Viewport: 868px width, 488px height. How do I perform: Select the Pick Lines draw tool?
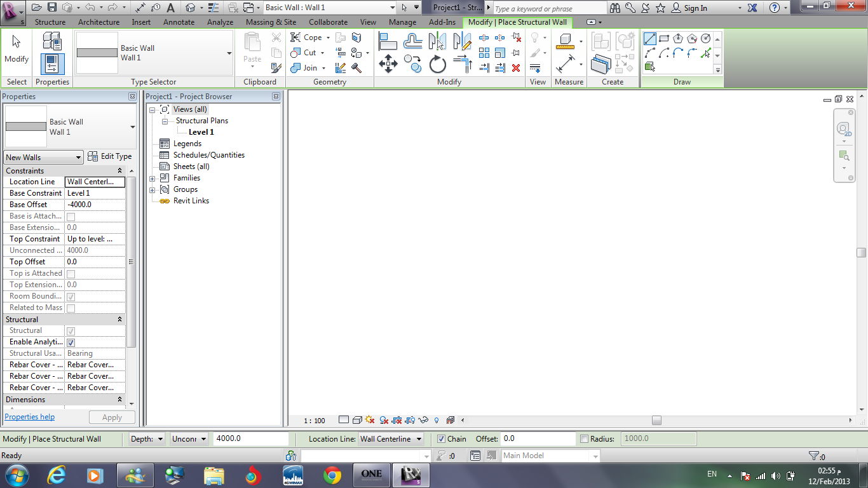tap(706, 53)
